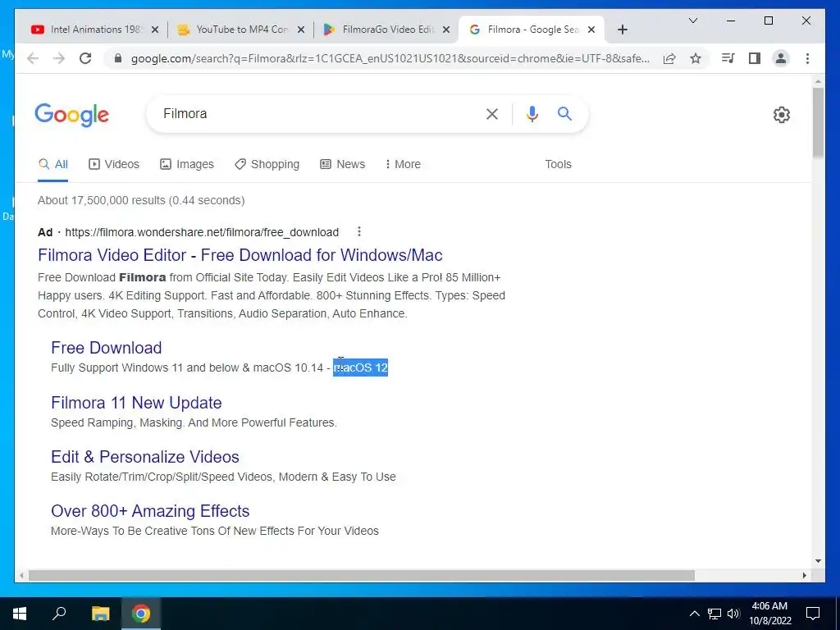Start voice search with the microphone icon
The width and height of the screenshot is (840, 630).
click(532, 113)
